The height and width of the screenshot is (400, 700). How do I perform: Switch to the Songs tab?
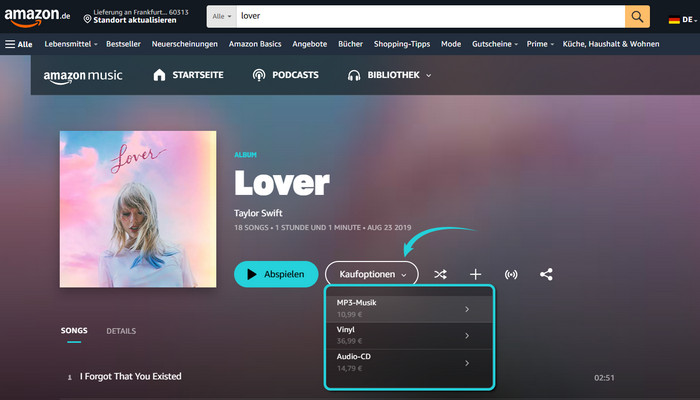[x=74, y=331]
